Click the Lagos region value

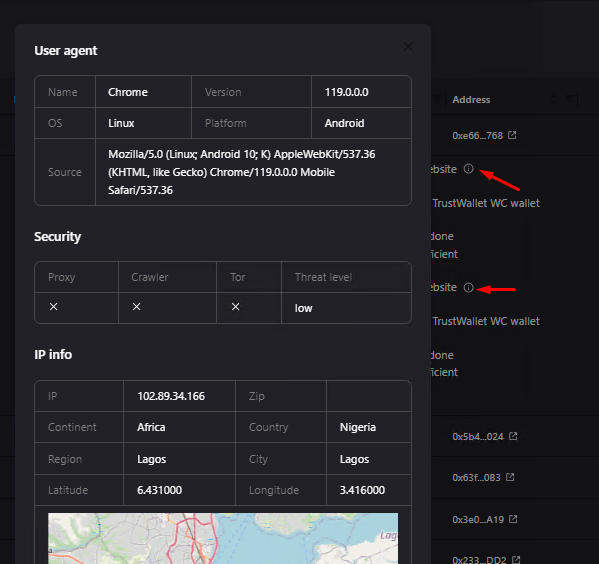[152, 459]
